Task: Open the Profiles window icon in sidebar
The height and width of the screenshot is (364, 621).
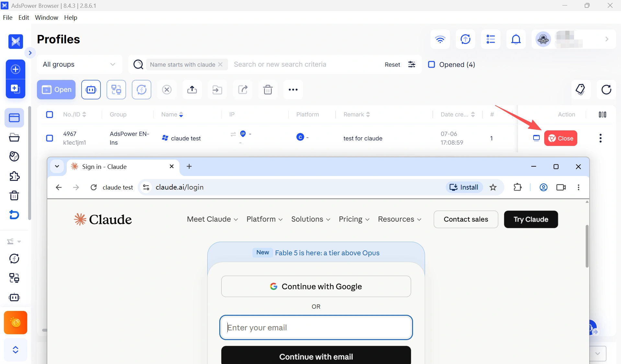Action: point(14,118)
